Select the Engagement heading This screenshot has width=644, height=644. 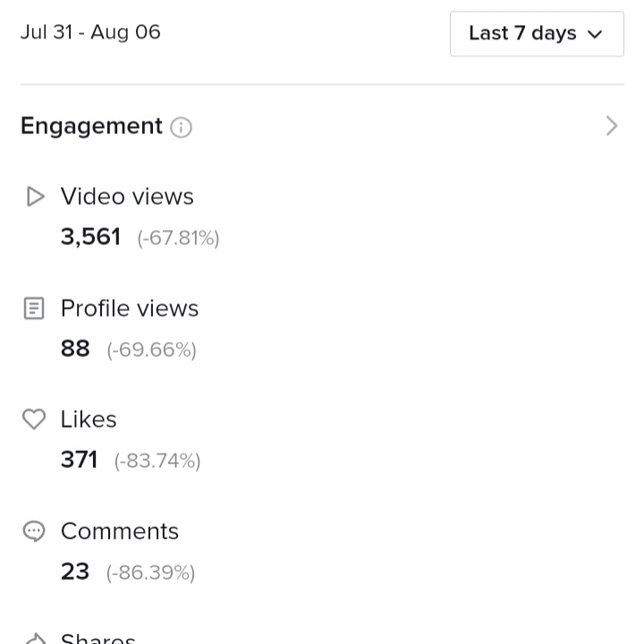[x=91, y=126]
